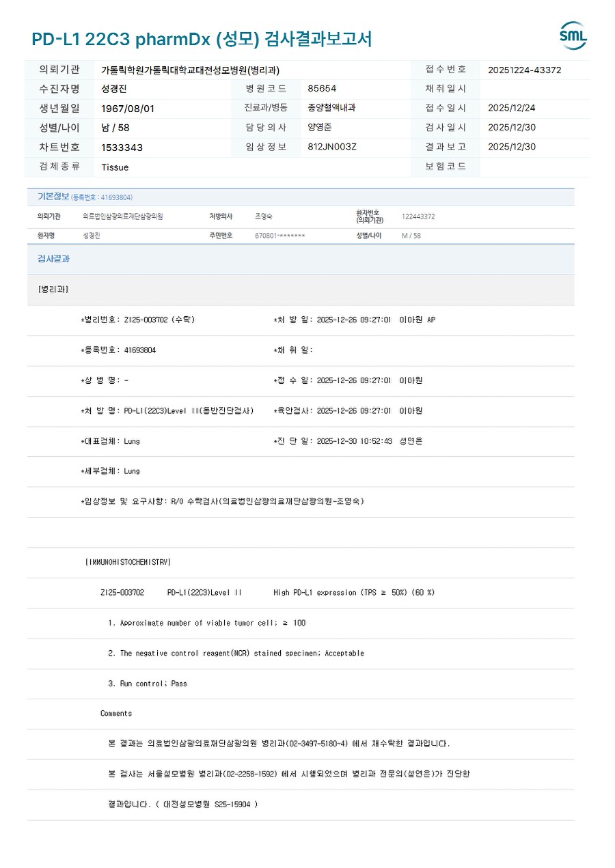Click diagnosis date line with 성연은
Image resolution: width=615 pixels, height=868 pixels.
[348, 441]
